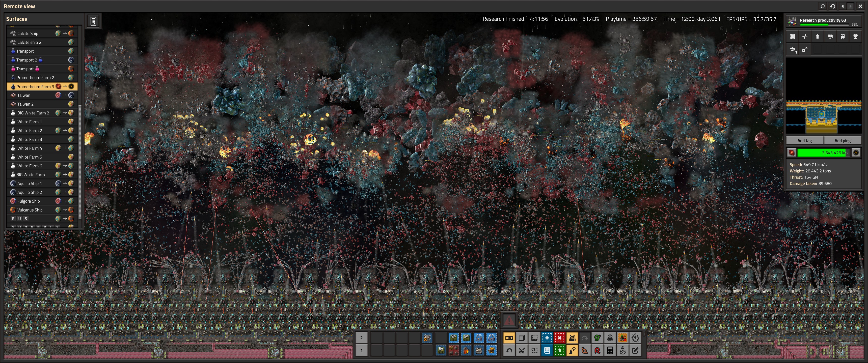Image resolution: width=868 pixels, height=363 pixels.
Task: Toggle ALT mode in the shortcut bar
Action: [x=509, y=338]
